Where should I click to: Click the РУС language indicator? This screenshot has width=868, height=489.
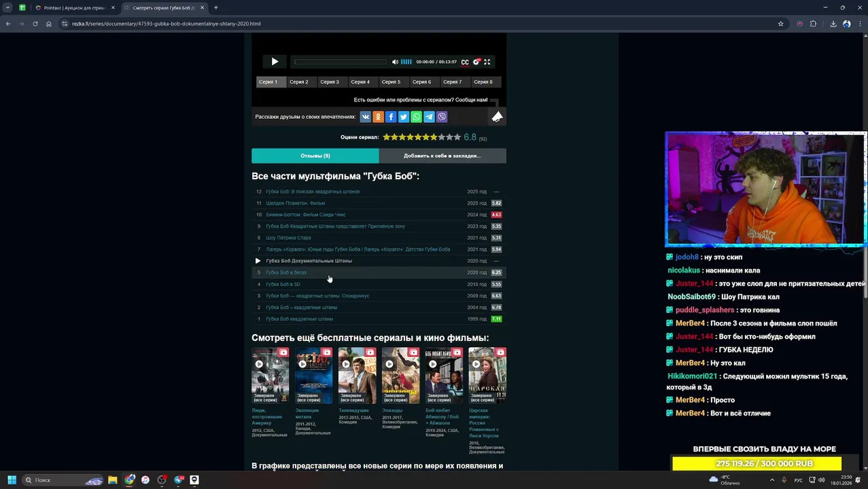798,480
